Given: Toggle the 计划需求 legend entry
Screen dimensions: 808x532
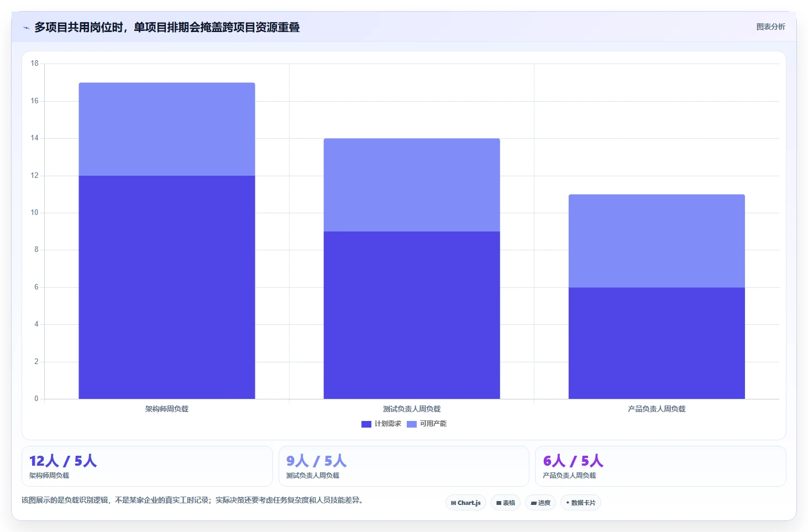Looking at the screenshot, I should [x=381, y=424].
